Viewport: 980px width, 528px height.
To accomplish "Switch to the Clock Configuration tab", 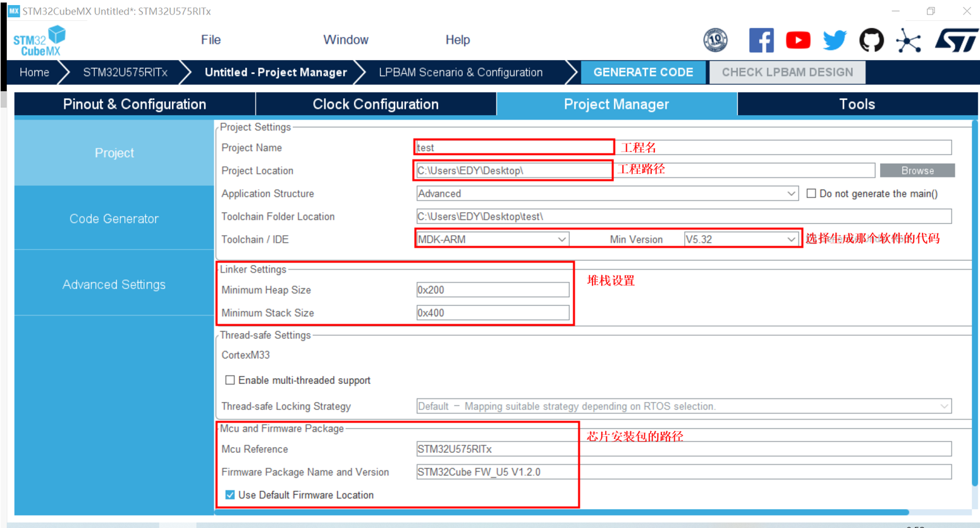I will point(376,104).
